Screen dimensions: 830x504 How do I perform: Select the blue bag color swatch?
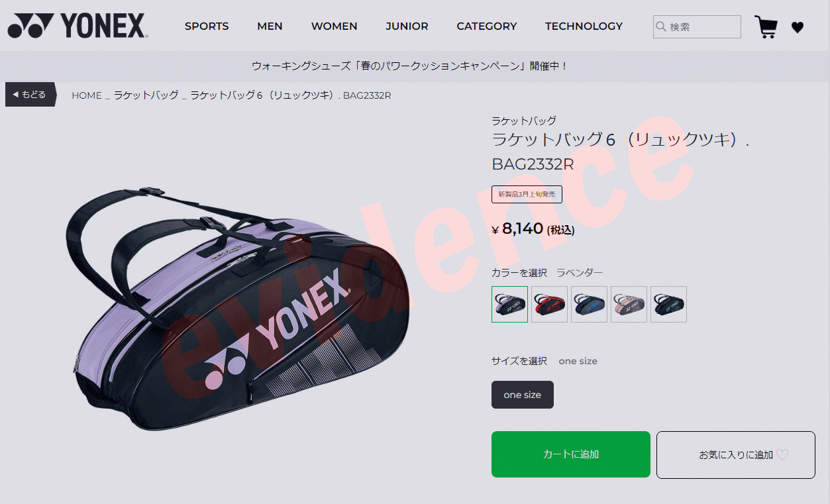click(589, 304)
